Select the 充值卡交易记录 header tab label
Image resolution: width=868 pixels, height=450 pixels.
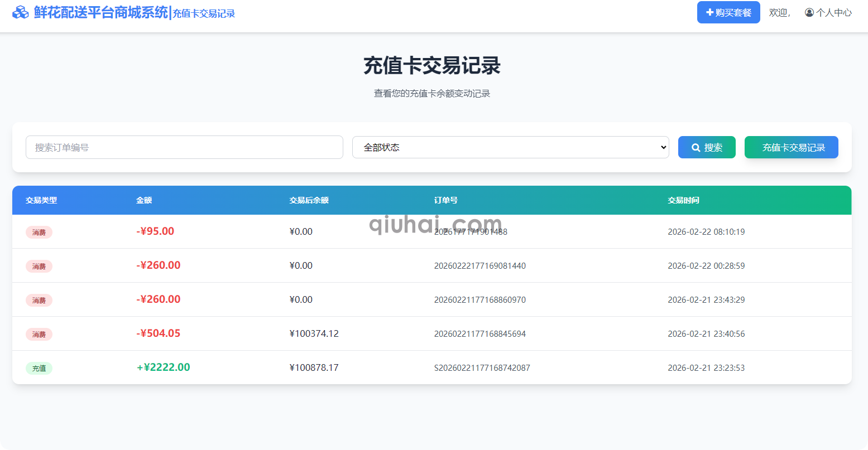[x=203, y=13]
